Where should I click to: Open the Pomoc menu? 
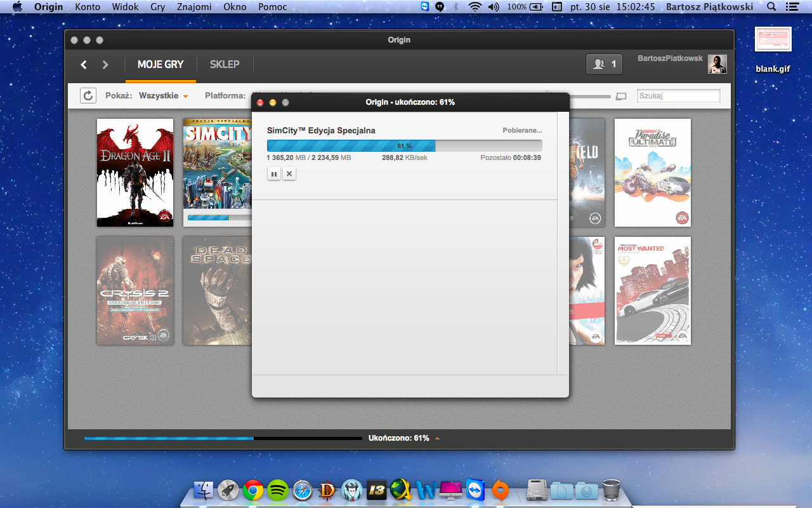[x=273, y=7]
